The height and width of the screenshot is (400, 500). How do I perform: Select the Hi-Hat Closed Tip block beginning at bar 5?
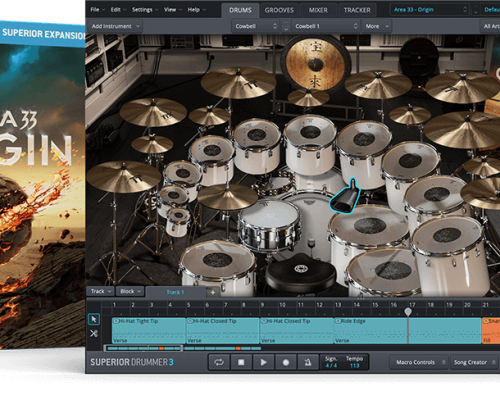coord(223,330)
